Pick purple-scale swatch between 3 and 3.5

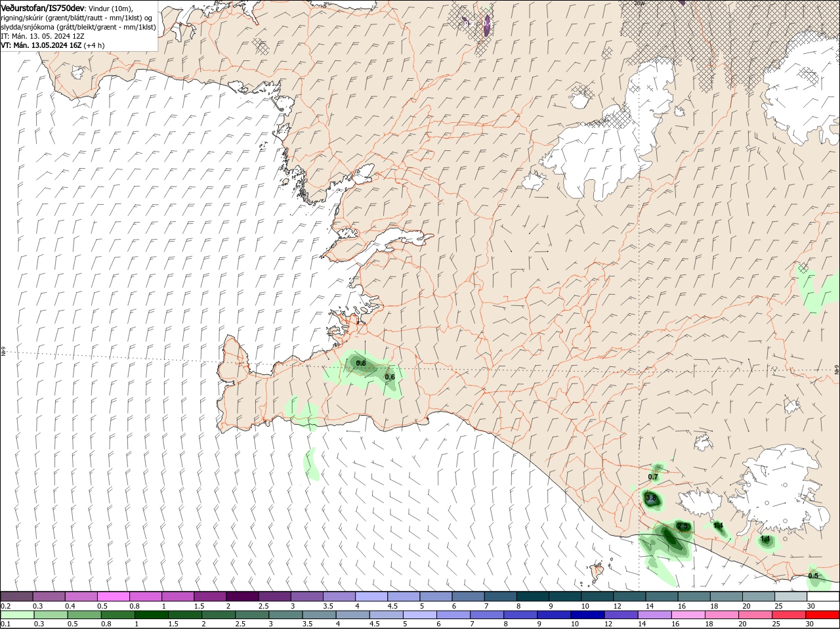pos(307,596)
